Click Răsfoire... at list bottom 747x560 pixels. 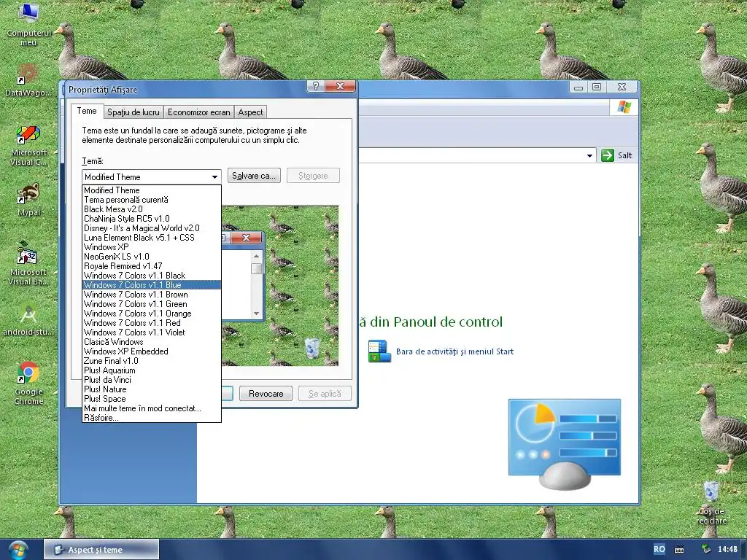click(x=152, y=418)
